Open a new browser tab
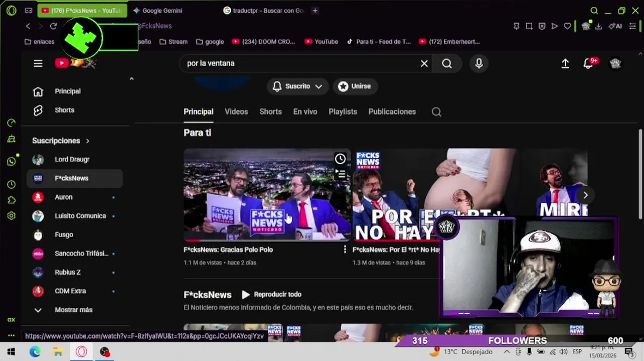The image size is (644, 361). (x=315, y=11)
